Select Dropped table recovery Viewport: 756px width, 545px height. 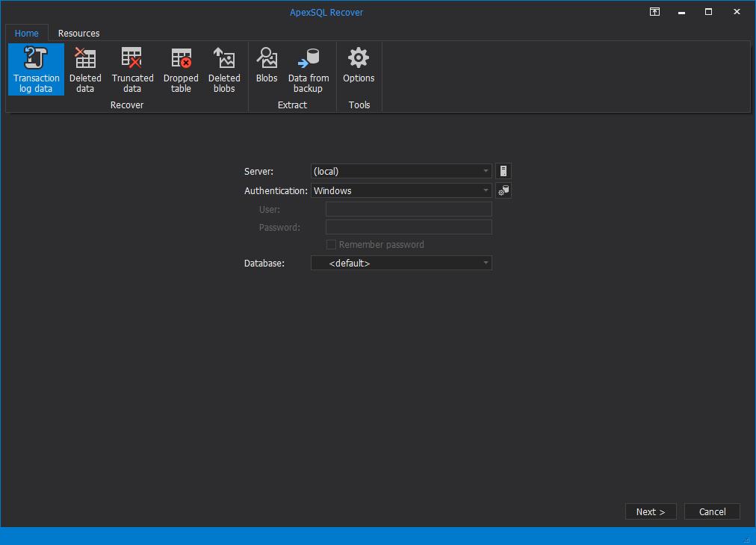click(x=181, y=69)
